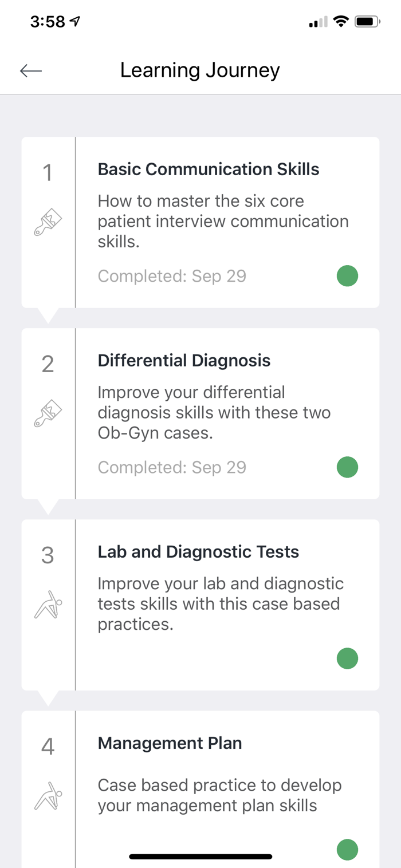Tap the home indicator bar
The image size is (401, 868).
click(x=200, y=857)
